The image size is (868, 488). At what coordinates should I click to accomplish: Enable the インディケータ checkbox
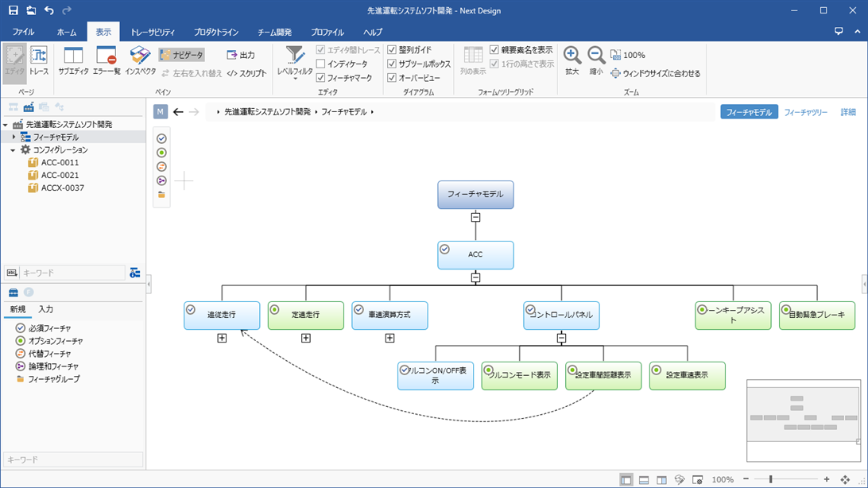coord(321,64)
